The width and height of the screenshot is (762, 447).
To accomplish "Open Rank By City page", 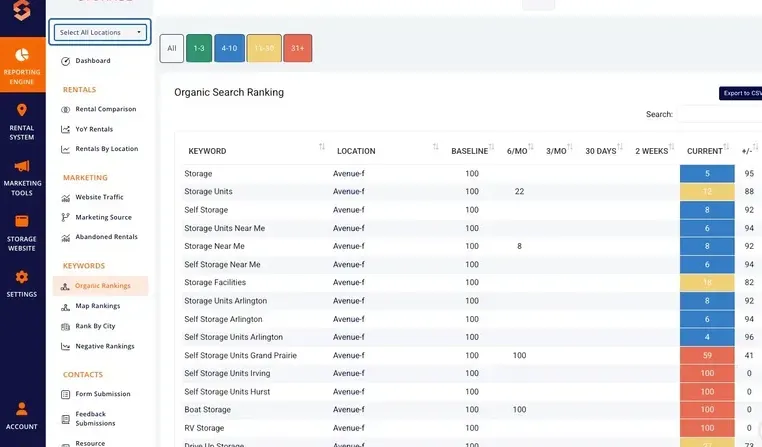I will 95,326.
